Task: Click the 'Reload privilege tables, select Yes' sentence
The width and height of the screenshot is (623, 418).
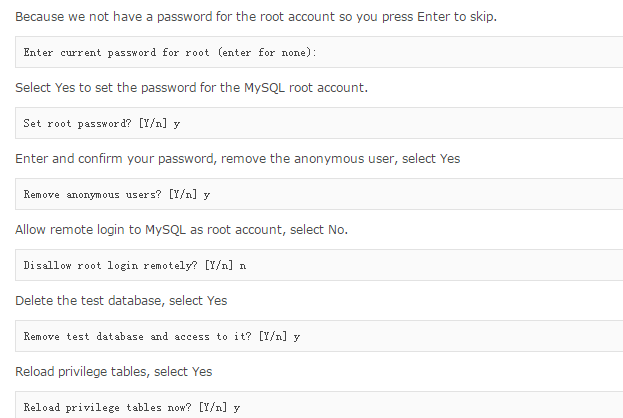Action: pos(113,371)
